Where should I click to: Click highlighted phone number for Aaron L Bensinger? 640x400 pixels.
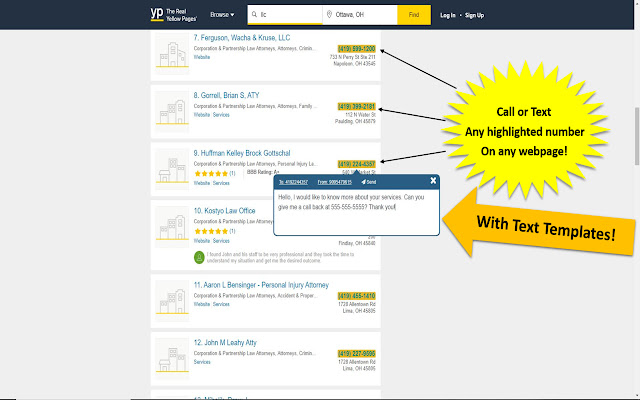coord(356,296)
